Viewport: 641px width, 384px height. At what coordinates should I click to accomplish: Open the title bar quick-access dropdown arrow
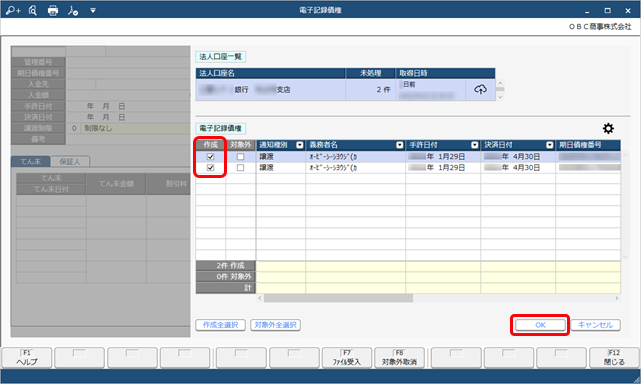click(93, 10)
